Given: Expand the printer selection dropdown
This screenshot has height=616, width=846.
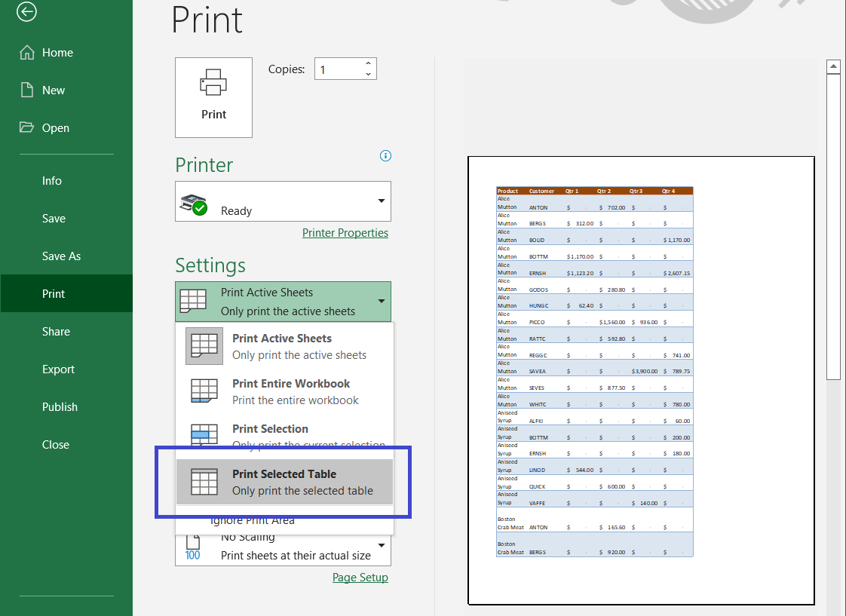Looking at the screenshot, I should [382, 201].
